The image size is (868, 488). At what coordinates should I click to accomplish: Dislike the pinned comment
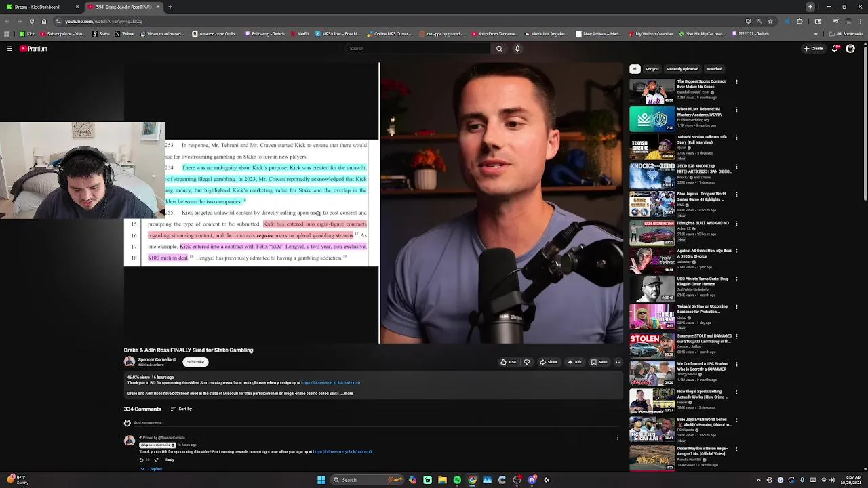[x=156, y=460]
